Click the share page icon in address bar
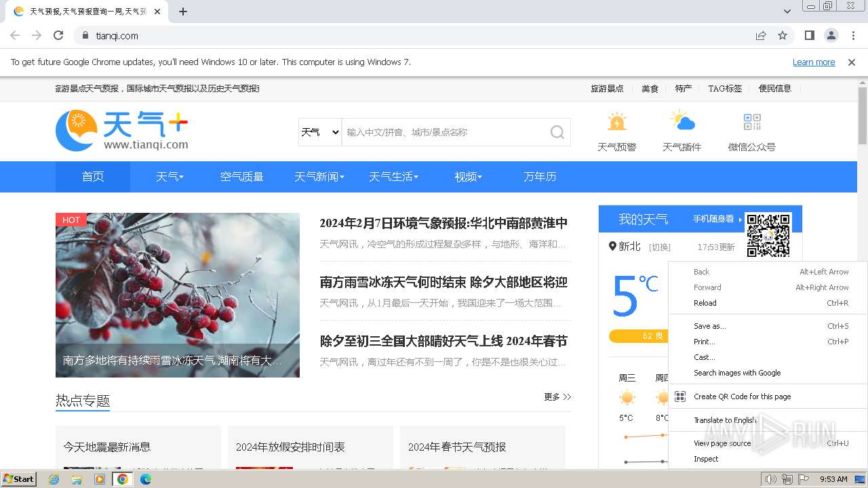Viewport: 868px width, 488px height. click(761, 35)
